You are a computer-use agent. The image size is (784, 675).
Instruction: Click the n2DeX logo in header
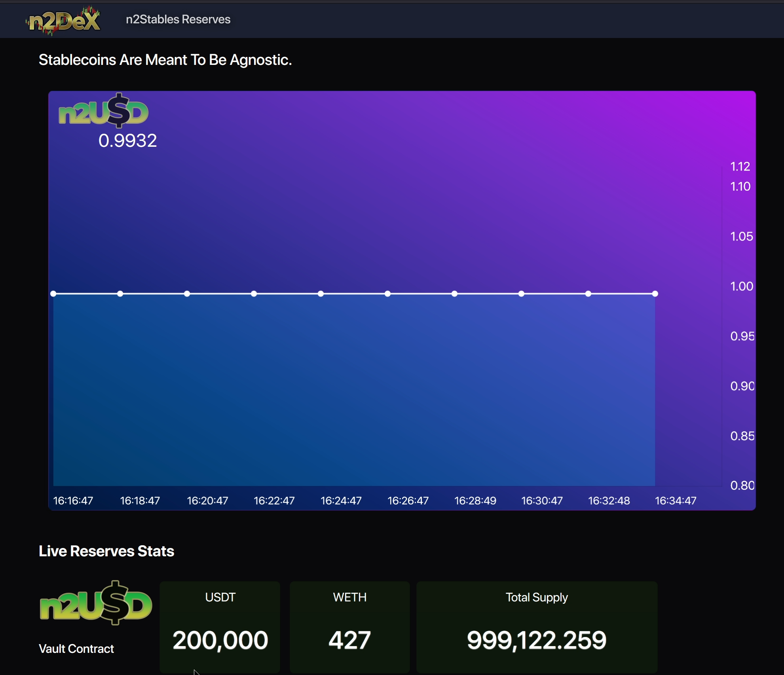63,20
